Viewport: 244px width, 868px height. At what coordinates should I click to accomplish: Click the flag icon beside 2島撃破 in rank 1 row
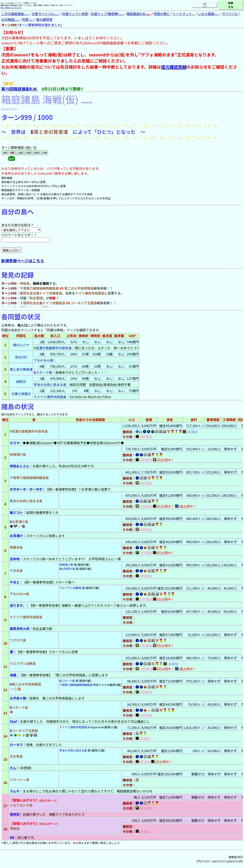coord(184,432)
